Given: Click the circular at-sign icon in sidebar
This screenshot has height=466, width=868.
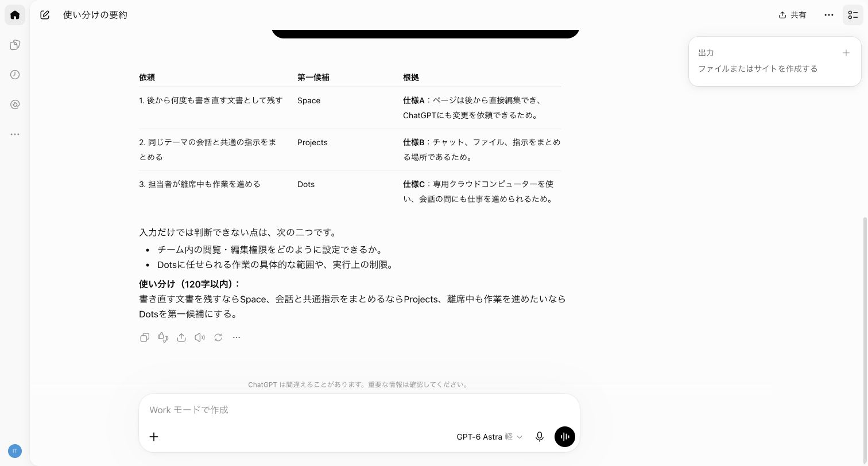Looking at the screenshot, I should [15, 104].
